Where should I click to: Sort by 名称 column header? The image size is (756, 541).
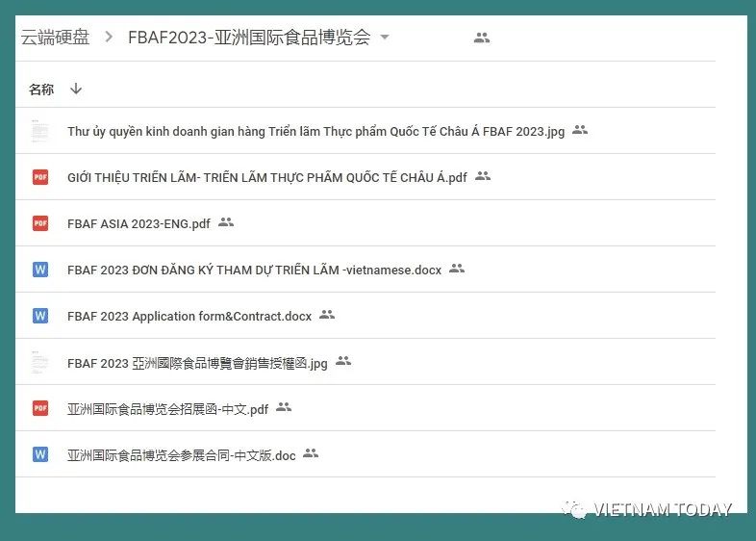click(41, 90)
